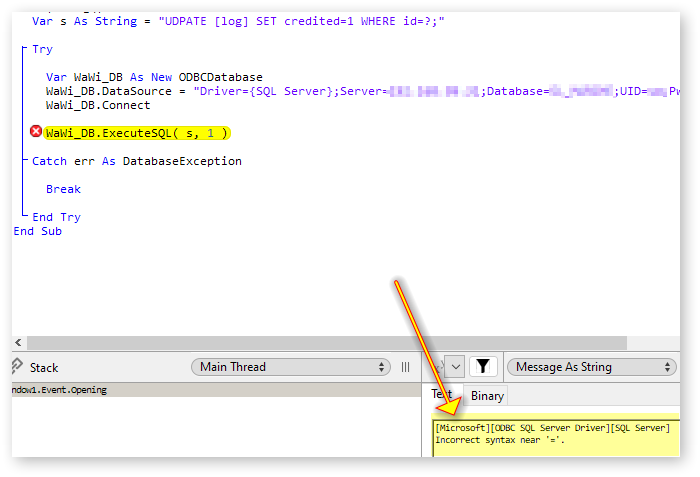Collapse the Try block fold marker
The image size is (700, 477).
(x=23, y=49)
